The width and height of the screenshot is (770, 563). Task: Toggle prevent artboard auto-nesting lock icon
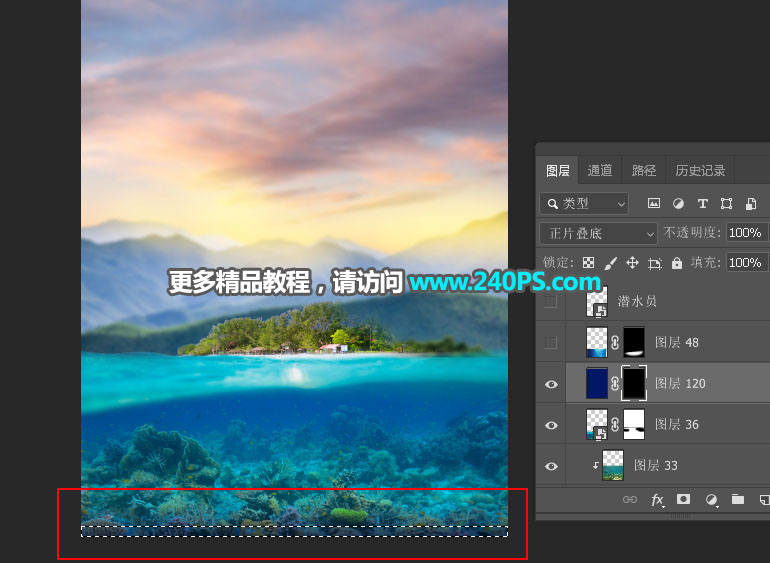coord(655,263)
